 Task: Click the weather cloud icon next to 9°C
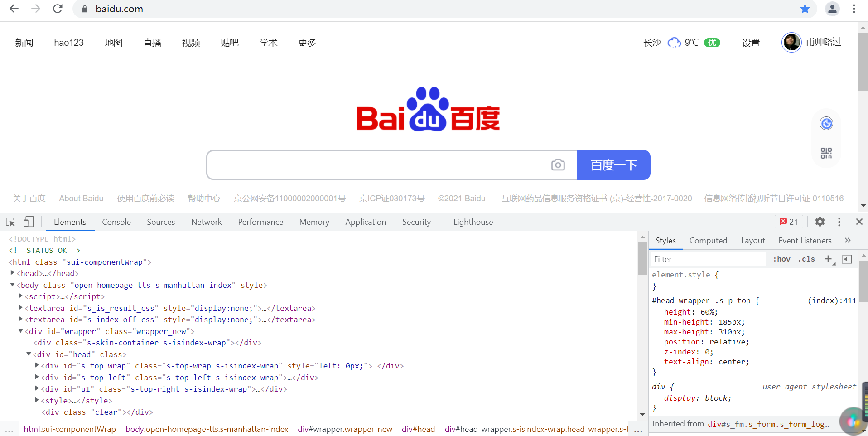(x=674, y=43)
